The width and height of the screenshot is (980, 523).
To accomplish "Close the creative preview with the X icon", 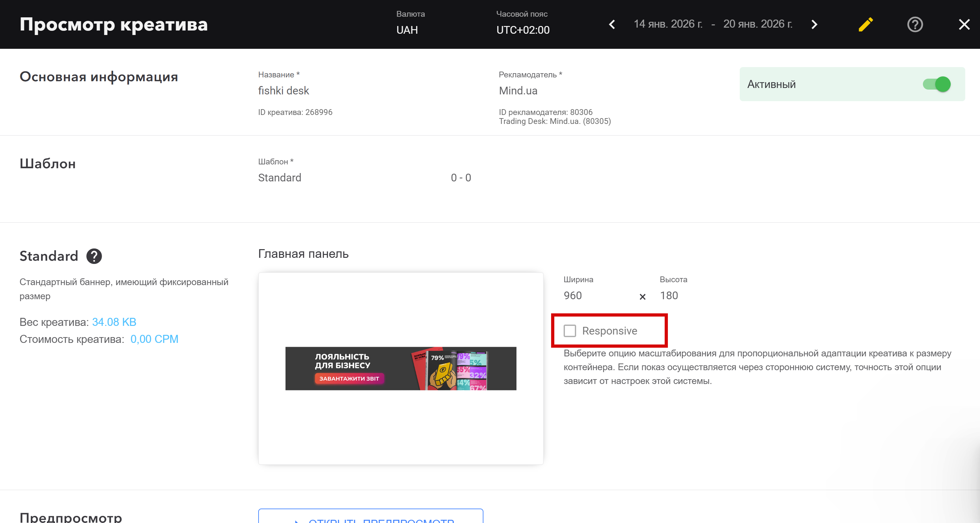I will [964, 24].
